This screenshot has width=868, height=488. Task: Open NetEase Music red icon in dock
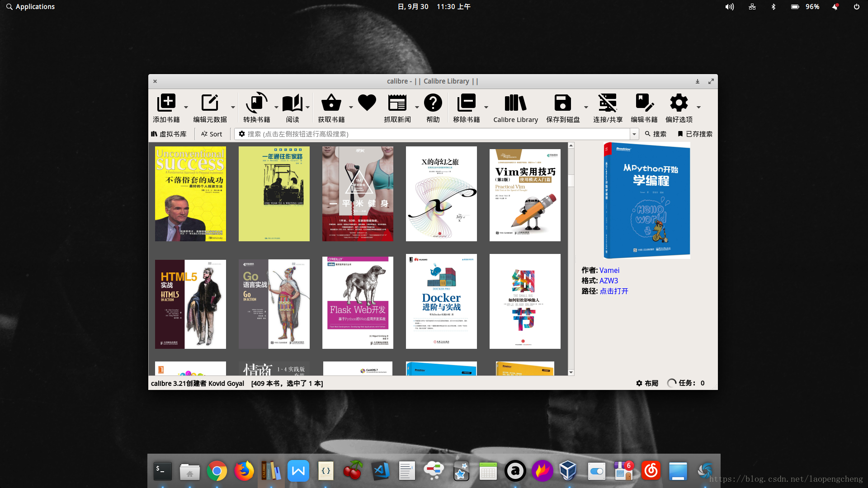coord(651,471)
